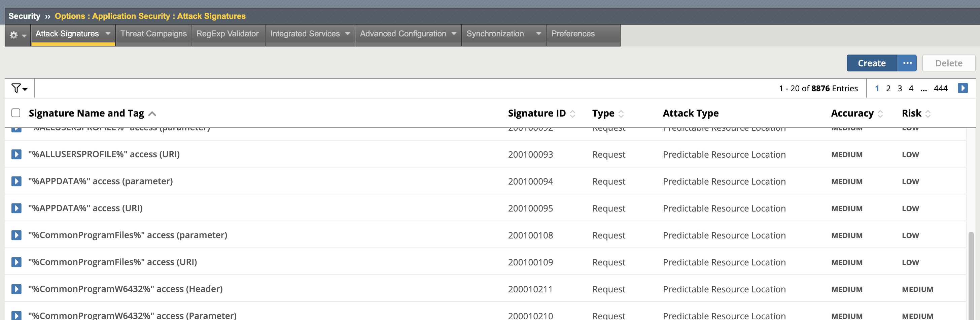This screenshot has height=320, width=980.
Task: Expand "%CommonProgramFiles%" access (parameter) row
Action: pyautogui.click(x=16, y=235)
